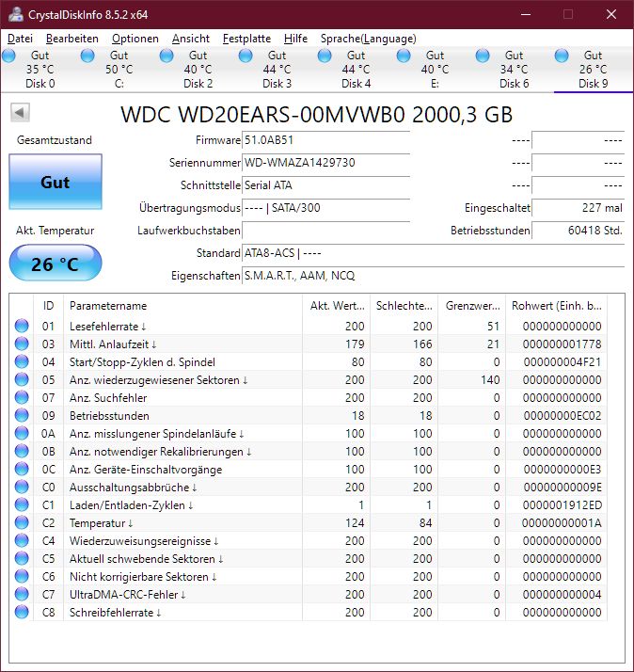This screenshot has height=672, width=634.
Task: Click status icon of Ausschaltungsabbrüche row
Action: coord(22,487)
